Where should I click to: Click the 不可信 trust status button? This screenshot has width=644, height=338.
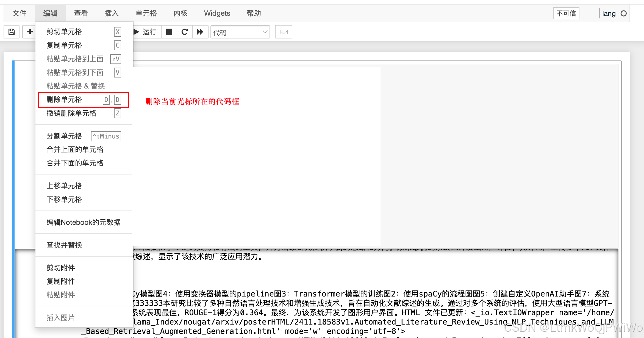coord(566,13)
